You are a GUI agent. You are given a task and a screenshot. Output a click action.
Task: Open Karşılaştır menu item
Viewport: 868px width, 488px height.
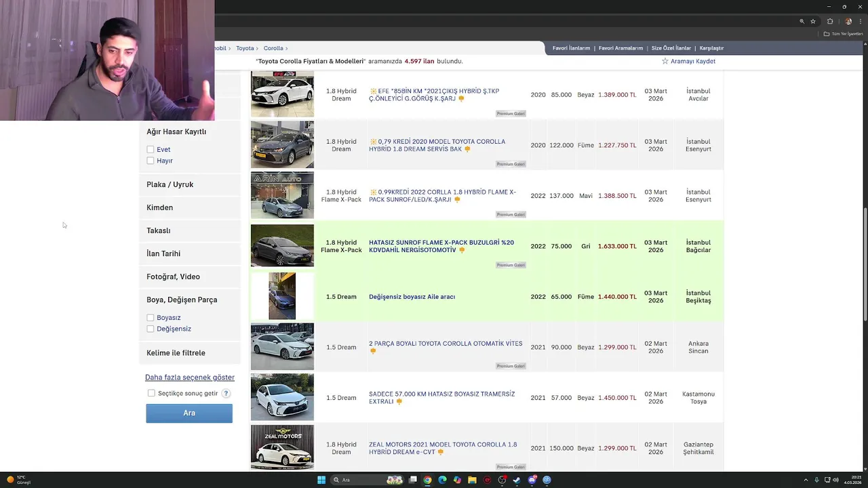tap(711, 48)
